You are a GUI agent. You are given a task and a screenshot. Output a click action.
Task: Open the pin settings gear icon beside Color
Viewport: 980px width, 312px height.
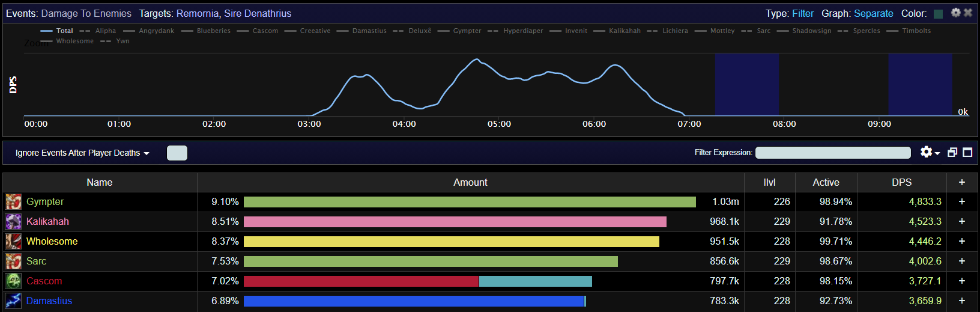pos(956,13)
